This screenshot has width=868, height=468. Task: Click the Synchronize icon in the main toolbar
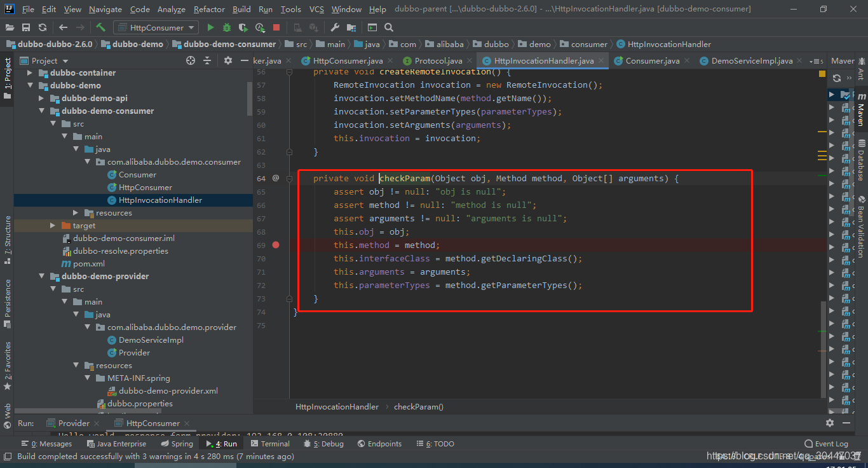(x=42, y=27)
